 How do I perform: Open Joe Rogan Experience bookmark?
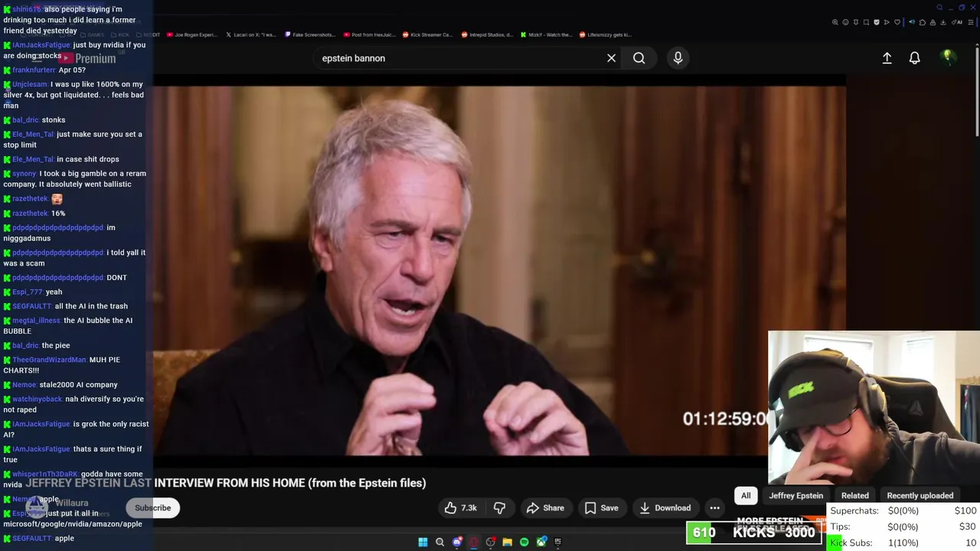click(191, 34)
